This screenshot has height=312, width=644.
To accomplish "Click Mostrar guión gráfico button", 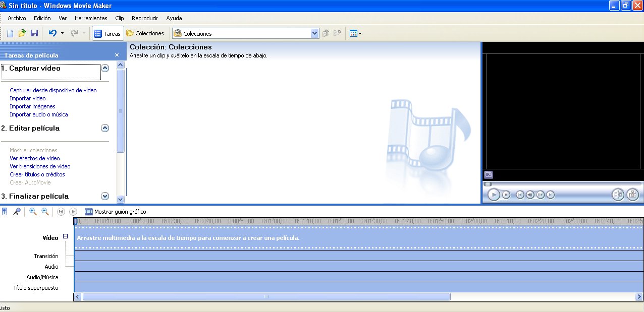I will (x=116, y=212).
